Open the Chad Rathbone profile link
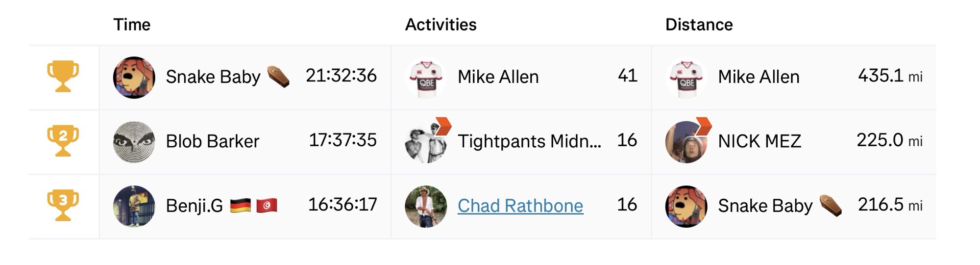This screenshot has width=980, height=265. tap(520, 206)
